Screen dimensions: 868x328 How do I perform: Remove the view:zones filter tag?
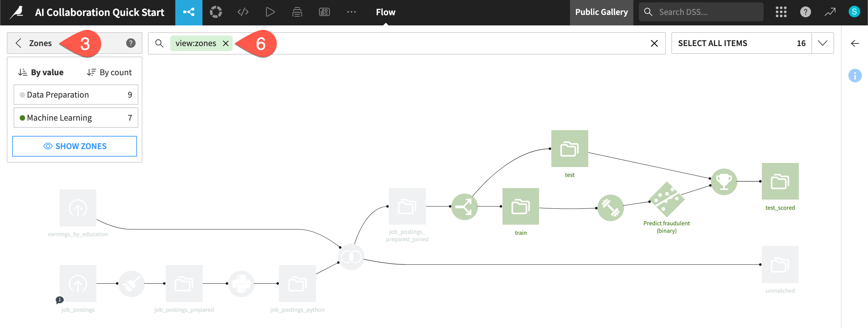click(226, 43)
